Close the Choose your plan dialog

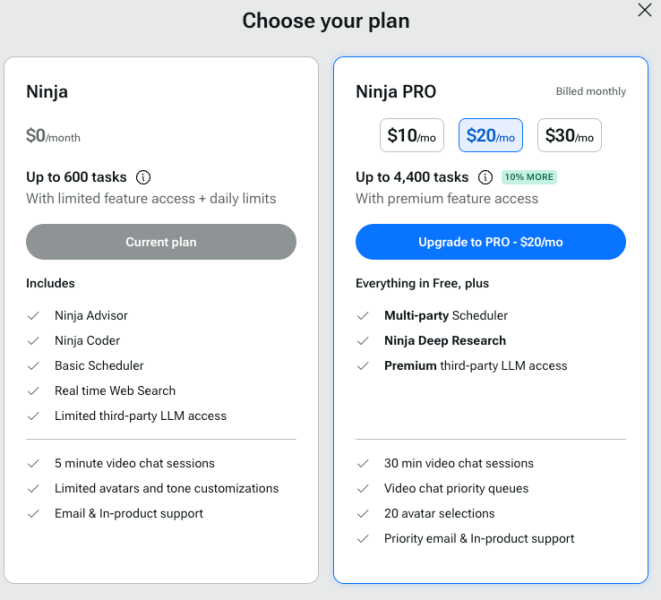(x=645, y=10)
